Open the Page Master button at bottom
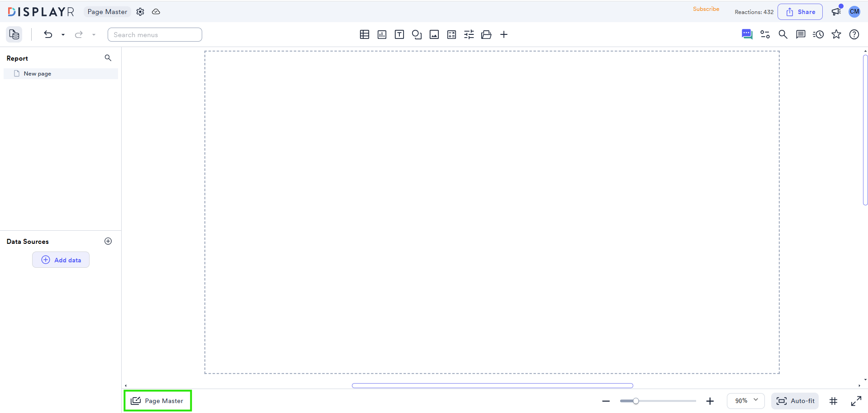 (157, 401)
